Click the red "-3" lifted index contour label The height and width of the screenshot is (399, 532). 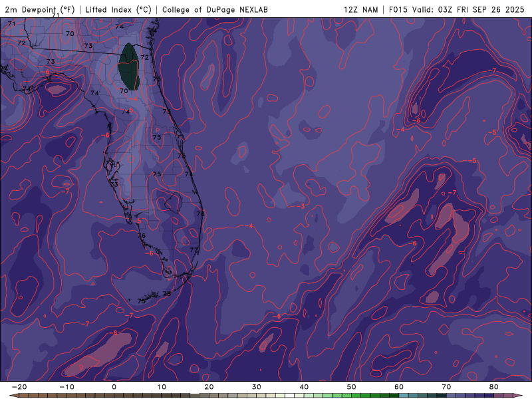coord(301,206)
